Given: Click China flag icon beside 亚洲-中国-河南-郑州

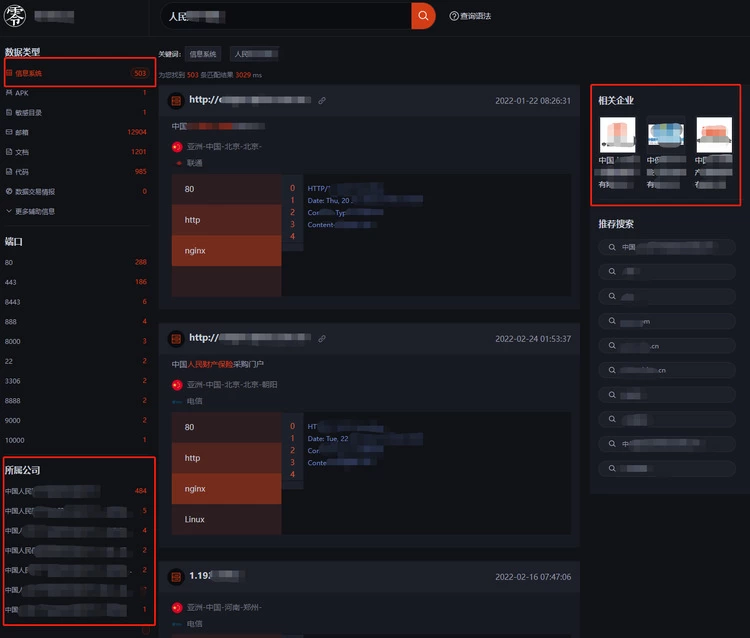Looking at the screenshot, I should [177, 608].
